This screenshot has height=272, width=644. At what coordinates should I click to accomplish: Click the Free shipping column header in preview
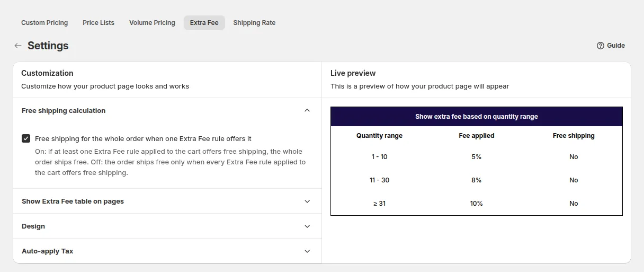[x=574, y=136]
